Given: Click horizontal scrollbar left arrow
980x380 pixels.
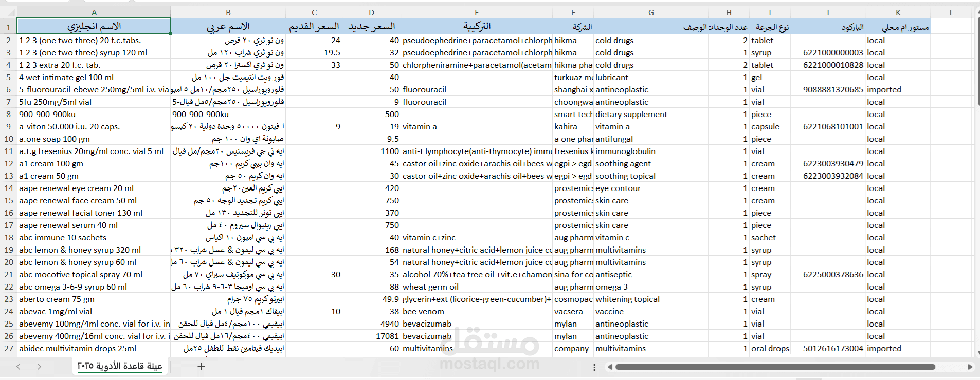Looking at the screenshot, I should pos(610,367).
